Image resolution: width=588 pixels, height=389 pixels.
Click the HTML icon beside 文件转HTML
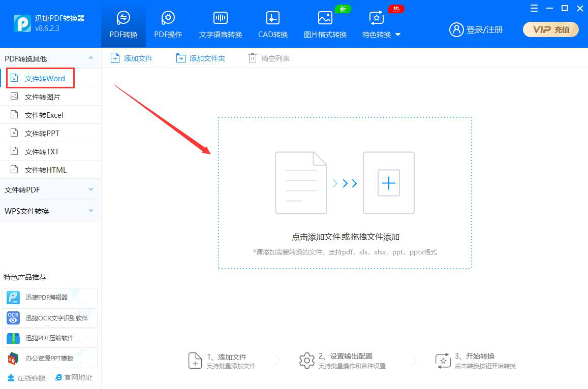(x=14, y=170)
